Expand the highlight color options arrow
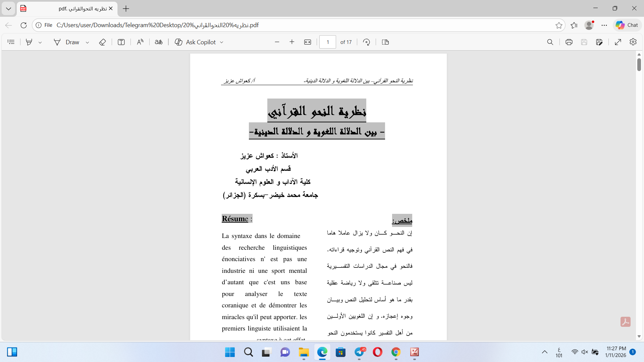Viewport: 644px width, 362px height. click(x=40, y=42)
